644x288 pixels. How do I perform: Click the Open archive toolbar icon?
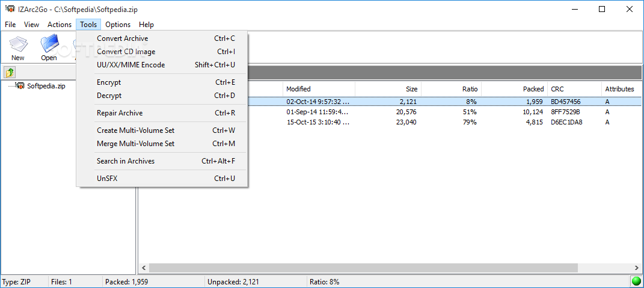[49, 47]
